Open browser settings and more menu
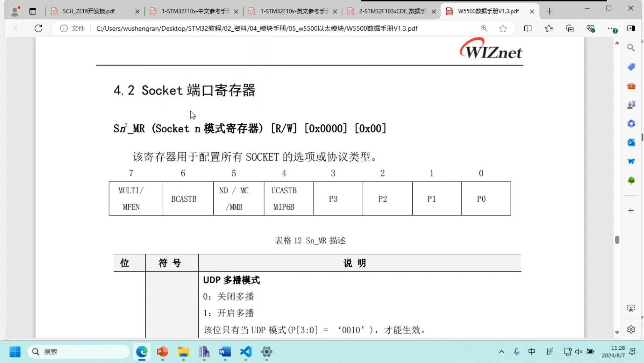 click(x=612, y=29)
